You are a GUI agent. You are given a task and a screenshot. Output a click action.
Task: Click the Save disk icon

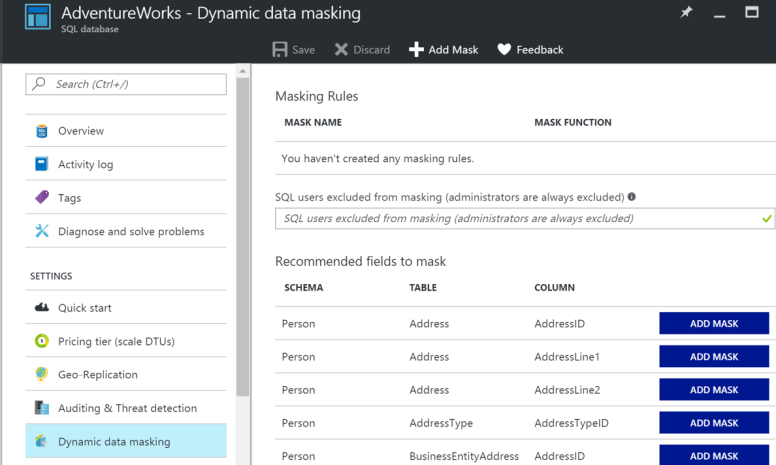pos(280,49)
